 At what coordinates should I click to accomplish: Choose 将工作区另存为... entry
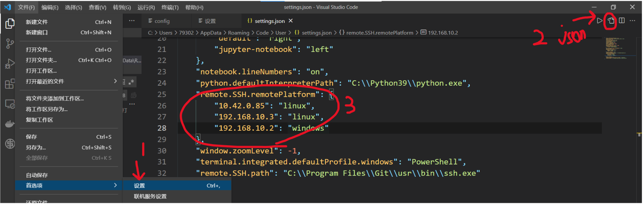68,109
